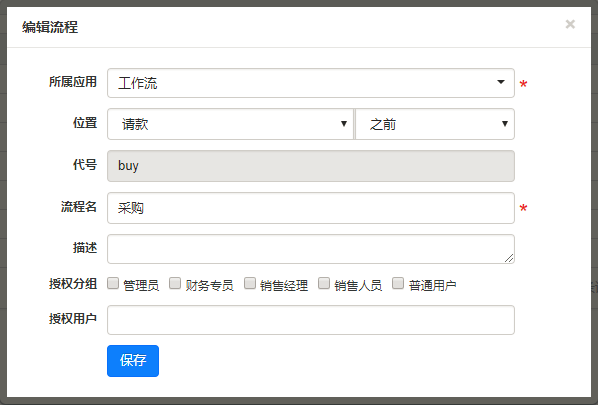Expand the 请款 position dropdown
This screenshot has height=405, width=598.
click(231, 124)
